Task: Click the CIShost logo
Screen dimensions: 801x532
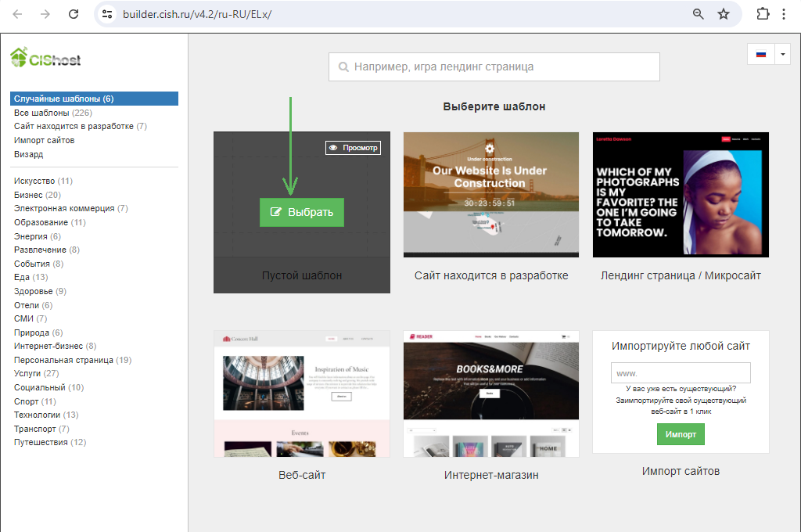Action: pyautogui.click(x=45, y=58)
